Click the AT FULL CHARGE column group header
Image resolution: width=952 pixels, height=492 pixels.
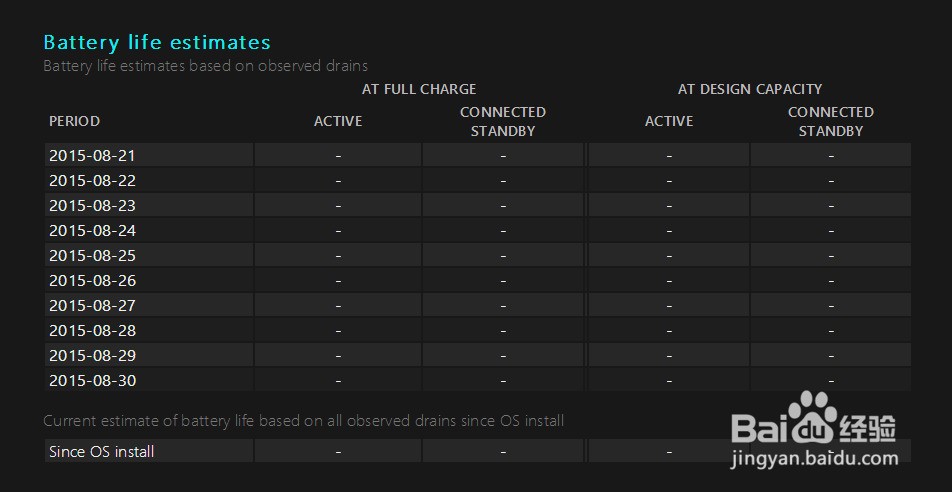419,89
